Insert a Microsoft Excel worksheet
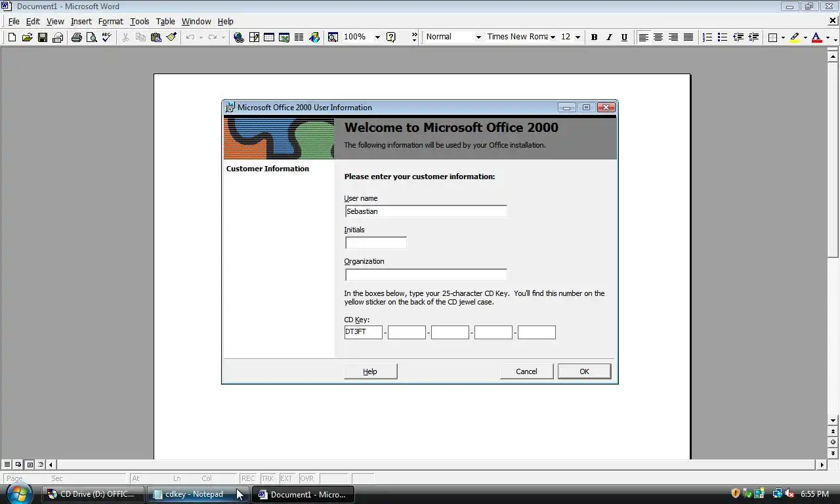 [284, 37]
